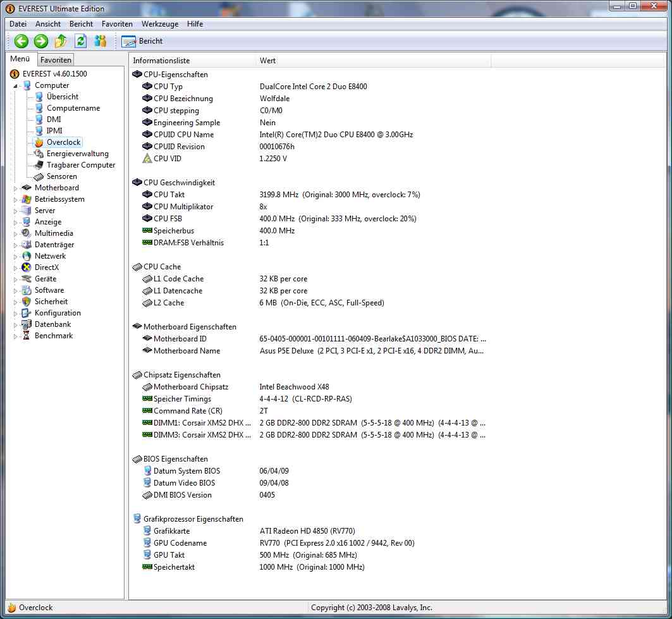Click the green Forward arrow toolbar icon
Screen dimensions: 672x619
tap(41, 41)
